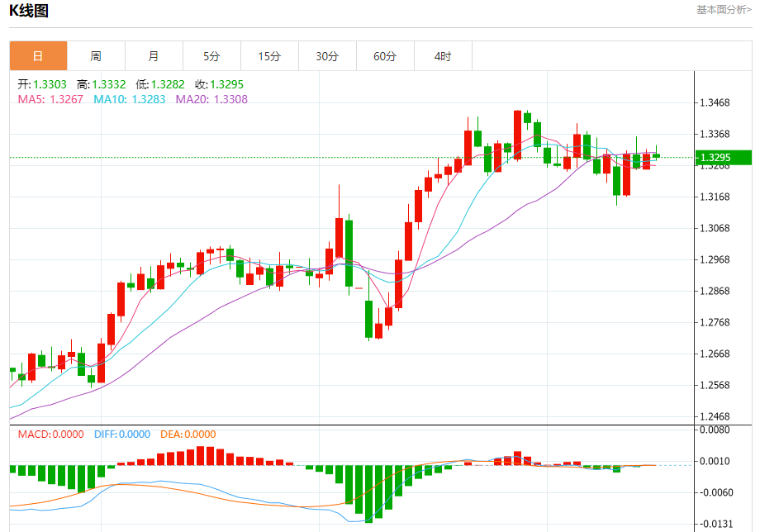The height and width of the screenshot is (532, 760).
Task: Click the 0.0010 MACD axis label
Action: coord(716,461)
